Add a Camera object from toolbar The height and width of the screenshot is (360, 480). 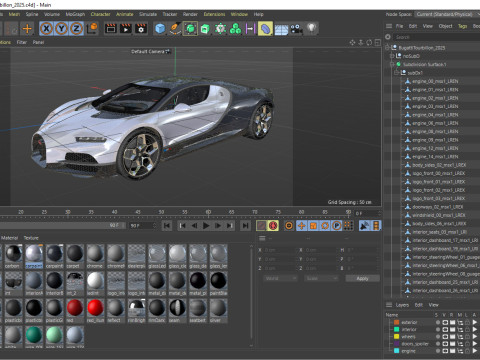coord(296,29)
